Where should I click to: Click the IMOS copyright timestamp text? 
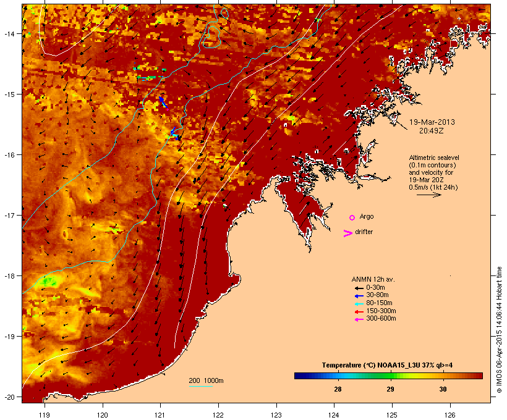click(499, 330)
